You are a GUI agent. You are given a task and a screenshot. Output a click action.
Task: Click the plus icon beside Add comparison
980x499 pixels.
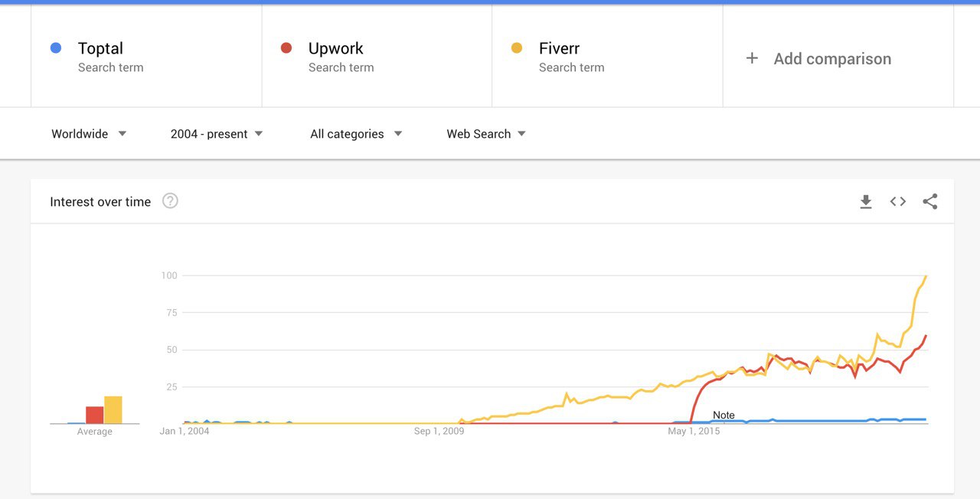752,58
